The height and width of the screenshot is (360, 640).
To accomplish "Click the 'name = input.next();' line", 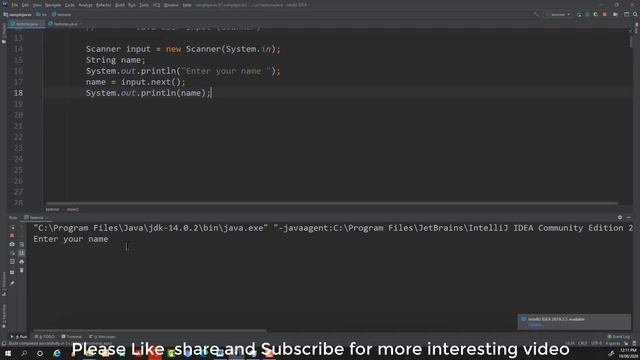I will point(136,82).
